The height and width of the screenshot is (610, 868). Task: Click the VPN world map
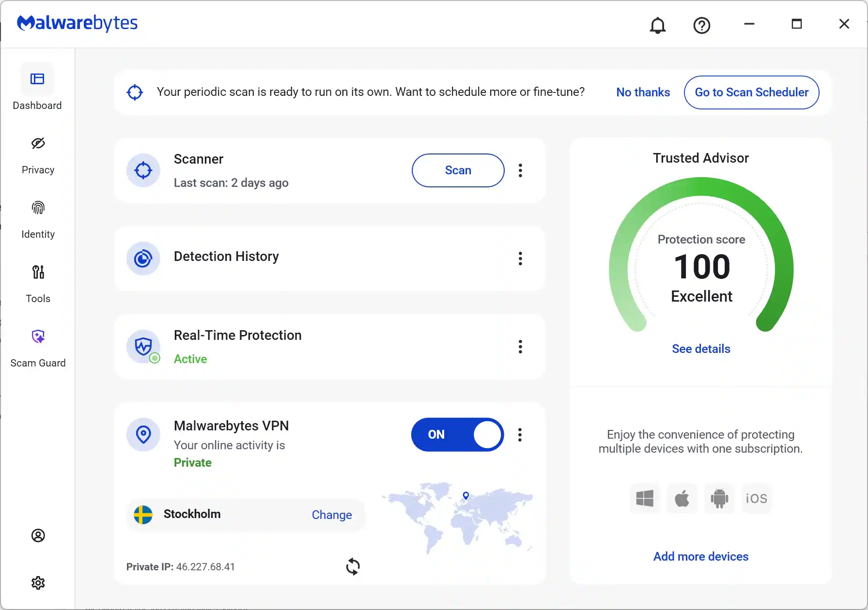tap(457, 518)
